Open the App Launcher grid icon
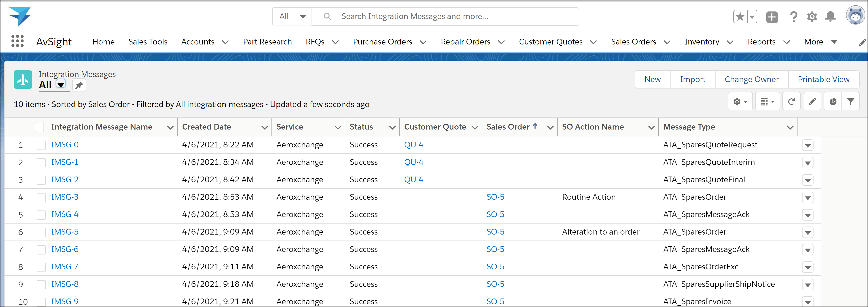 [18, 41]
